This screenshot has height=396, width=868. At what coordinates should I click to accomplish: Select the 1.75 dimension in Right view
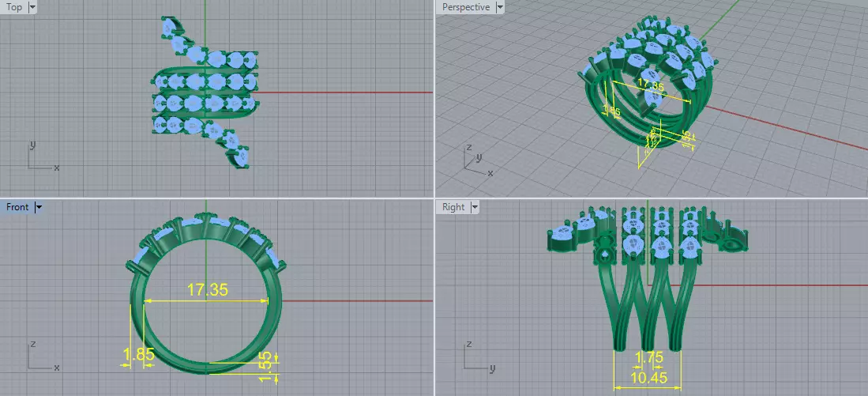tap(648, 358)
